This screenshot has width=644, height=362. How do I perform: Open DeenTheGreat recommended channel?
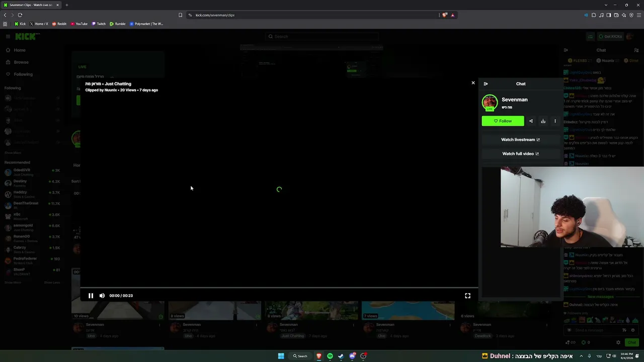[31, 205]
